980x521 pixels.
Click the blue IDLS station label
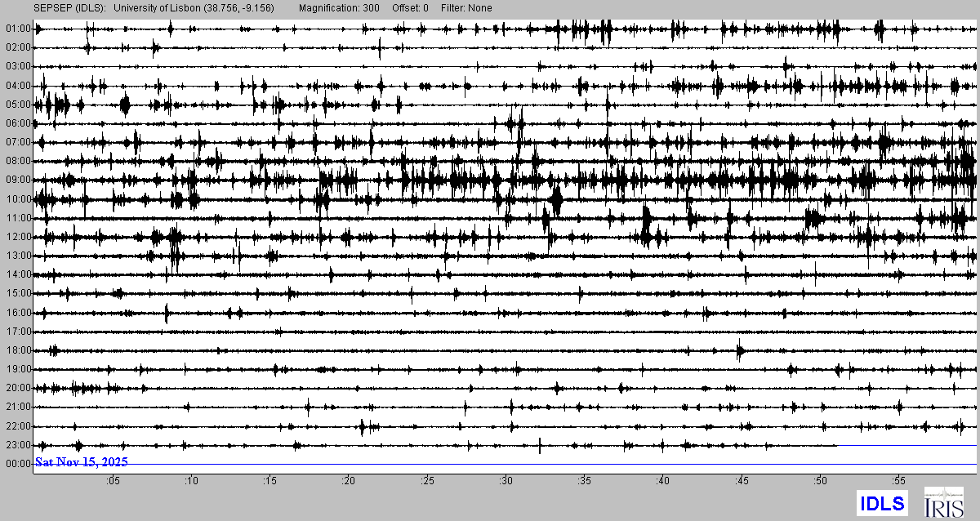880,503
